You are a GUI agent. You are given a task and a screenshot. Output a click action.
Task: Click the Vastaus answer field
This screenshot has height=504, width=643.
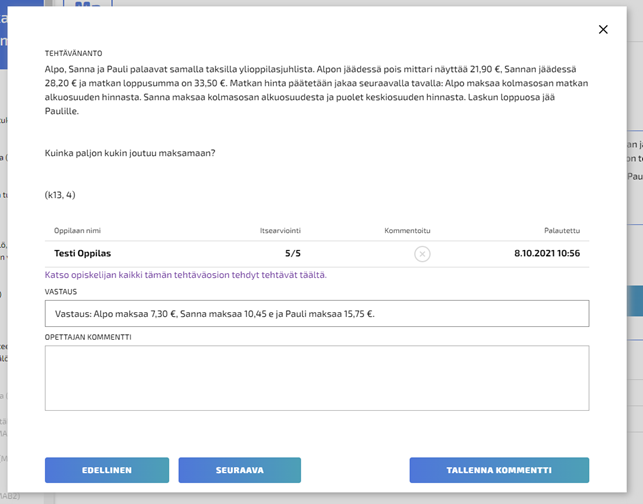pyautogui.click(x=317, y=314)
